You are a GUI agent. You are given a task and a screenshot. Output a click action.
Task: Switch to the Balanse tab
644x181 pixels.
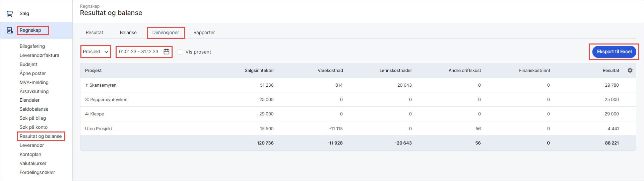point(128,32)
